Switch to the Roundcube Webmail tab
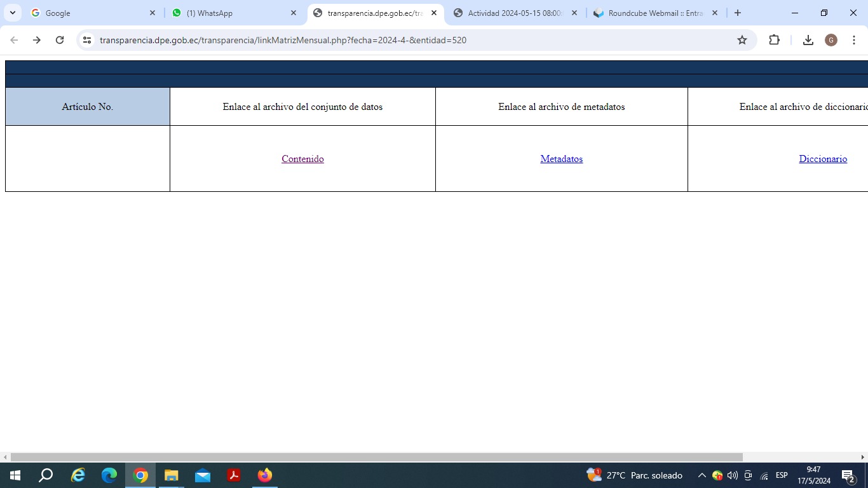Screen dimensions: 868x488 tap(654, 13)
